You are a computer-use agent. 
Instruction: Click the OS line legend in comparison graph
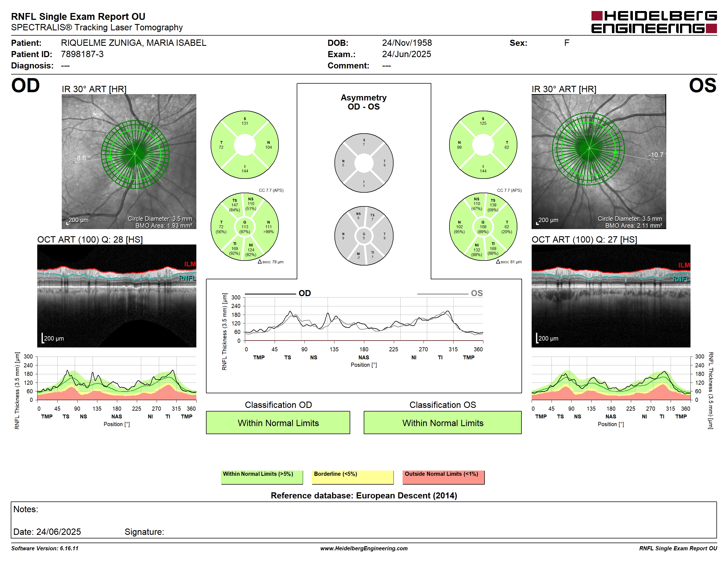click(x=450, y=293)
